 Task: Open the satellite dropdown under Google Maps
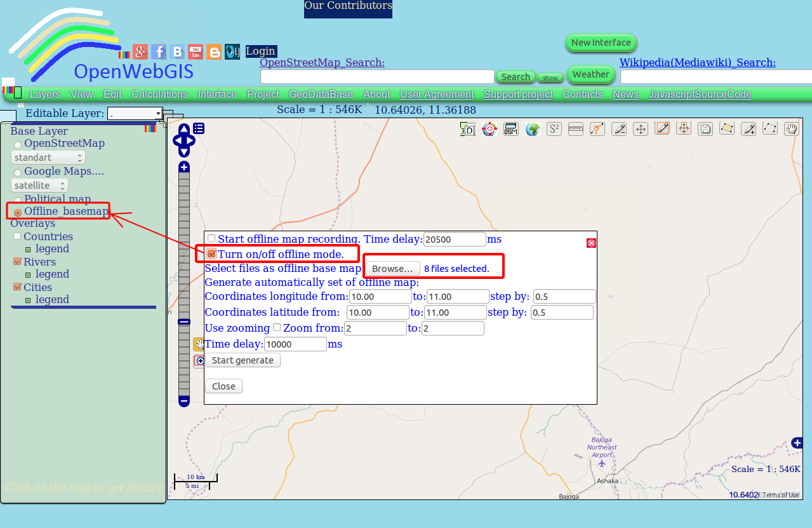click(x=39, y=185)
